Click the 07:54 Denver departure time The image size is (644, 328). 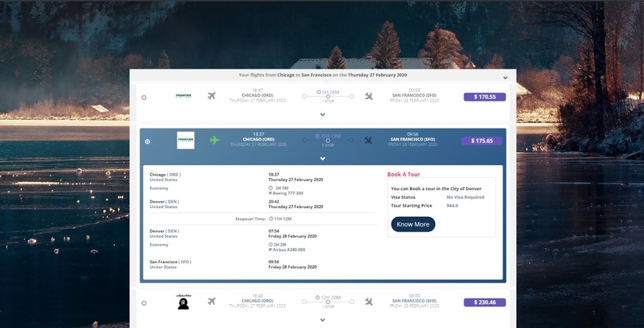pyautogui.click(x=274, y=231)
